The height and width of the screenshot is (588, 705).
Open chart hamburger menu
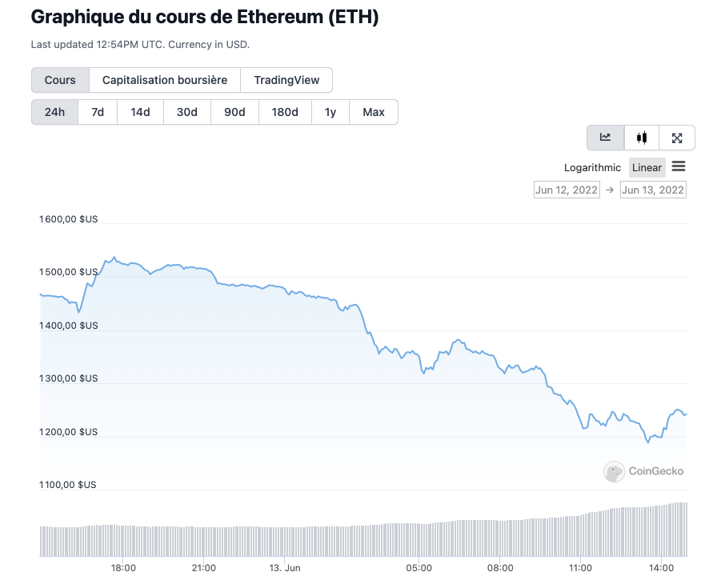[679, 166]
